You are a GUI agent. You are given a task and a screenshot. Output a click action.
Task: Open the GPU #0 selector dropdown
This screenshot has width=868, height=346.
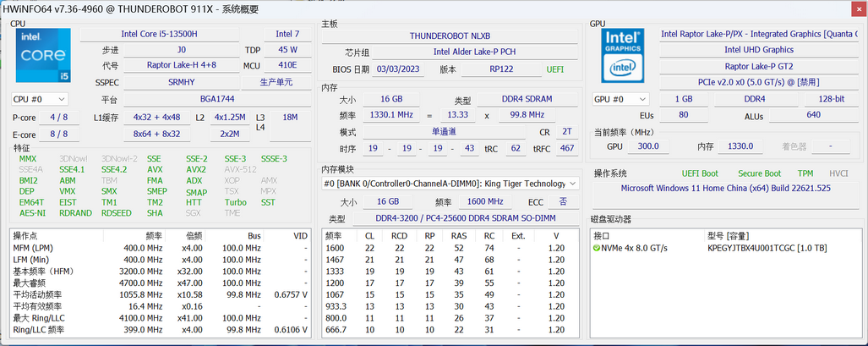click(620, 99)
